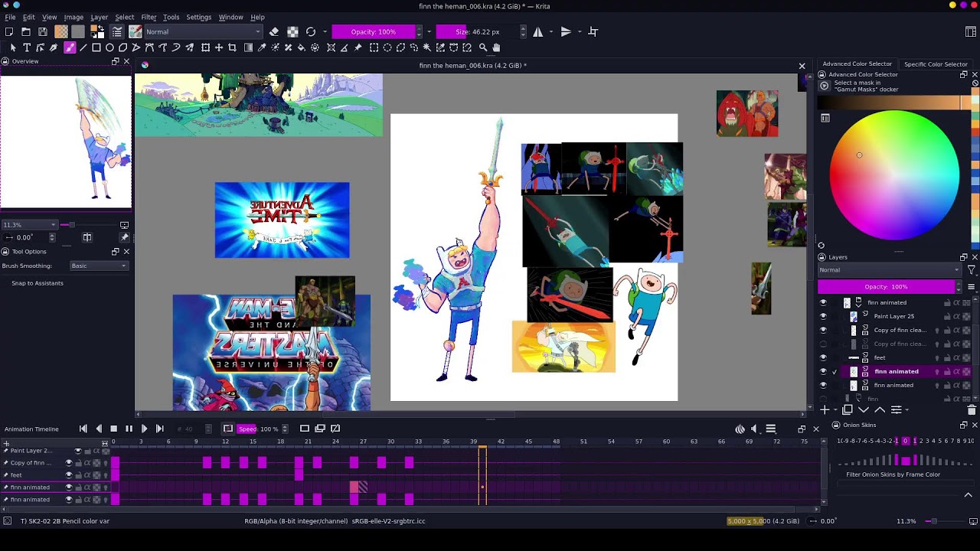Move the layer down in the stack

[x=864, y=410]
